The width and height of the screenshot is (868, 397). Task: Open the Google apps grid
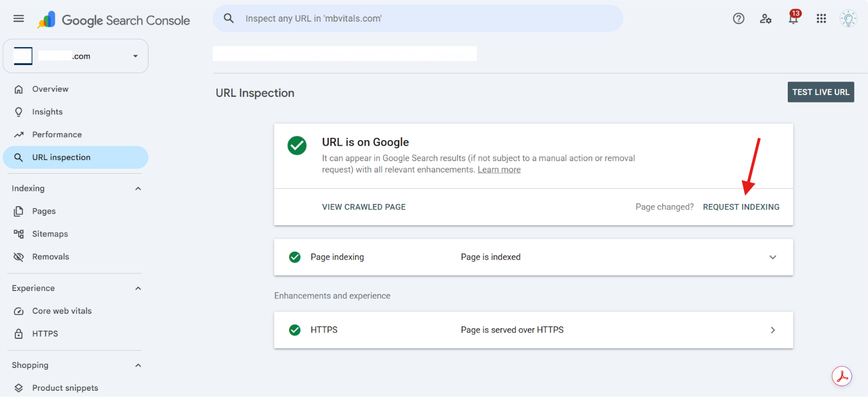point(821,19)
